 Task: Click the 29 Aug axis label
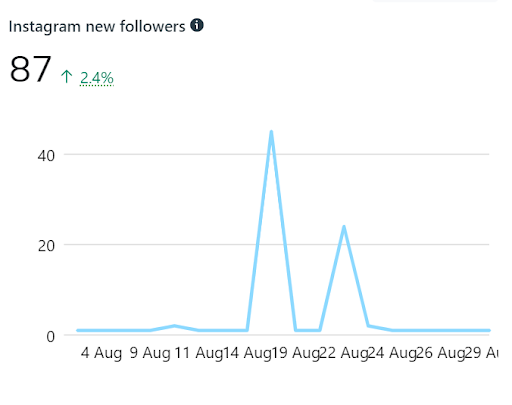481,353
